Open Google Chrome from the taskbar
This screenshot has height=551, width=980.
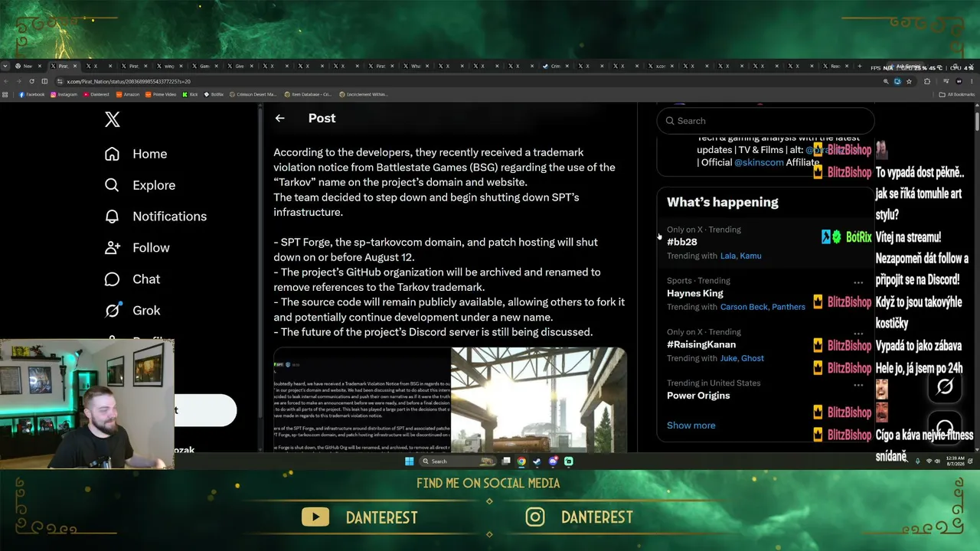coord(521,461)
